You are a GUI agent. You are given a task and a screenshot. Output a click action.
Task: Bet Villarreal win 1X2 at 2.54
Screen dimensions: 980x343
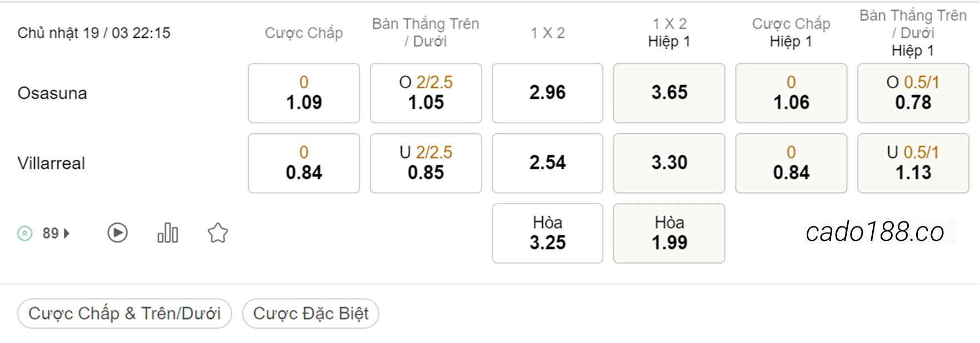click(x=548, y=163)
